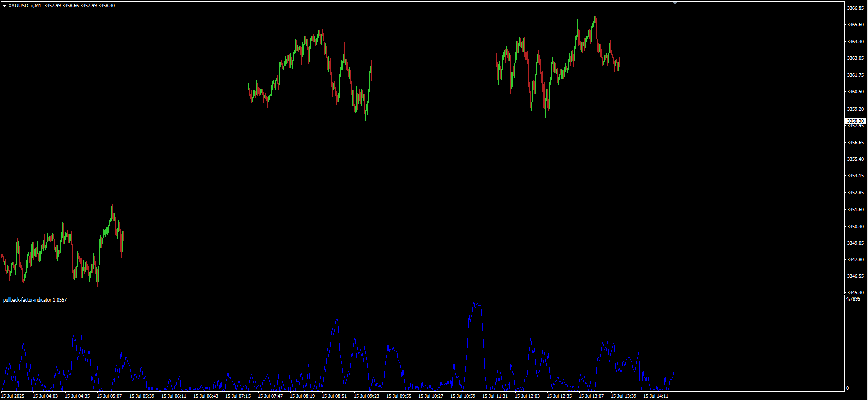Click the 3366.85 price on the scale
The height and width of the screenshot is (400, 868).
pos(855,8)
